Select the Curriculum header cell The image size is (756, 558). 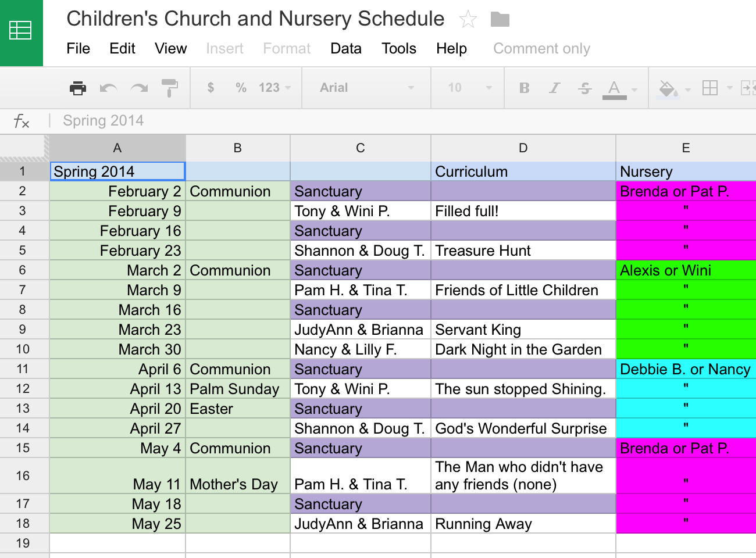(523, 171)
